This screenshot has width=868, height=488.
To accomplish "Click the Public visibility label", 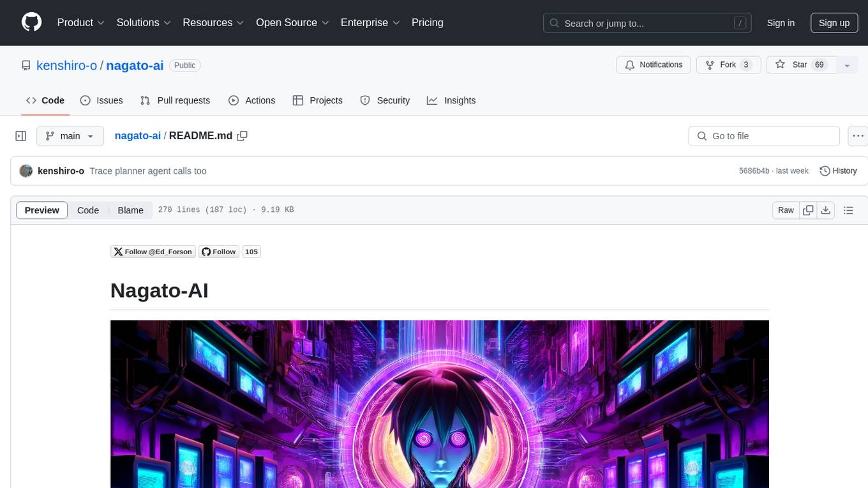I will [x=185, y=65].
